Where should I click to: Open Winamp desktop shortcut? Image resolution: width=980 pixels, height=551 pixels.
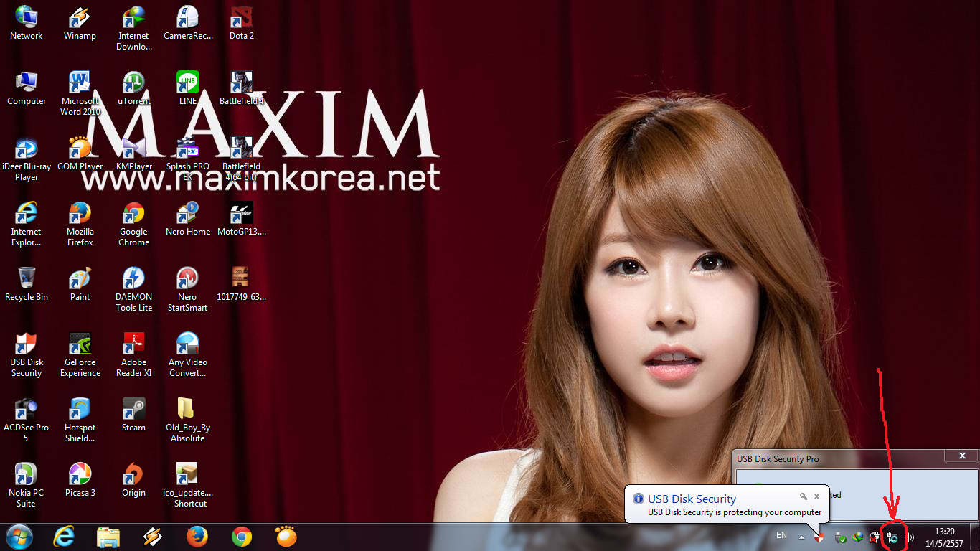(80, 22)
